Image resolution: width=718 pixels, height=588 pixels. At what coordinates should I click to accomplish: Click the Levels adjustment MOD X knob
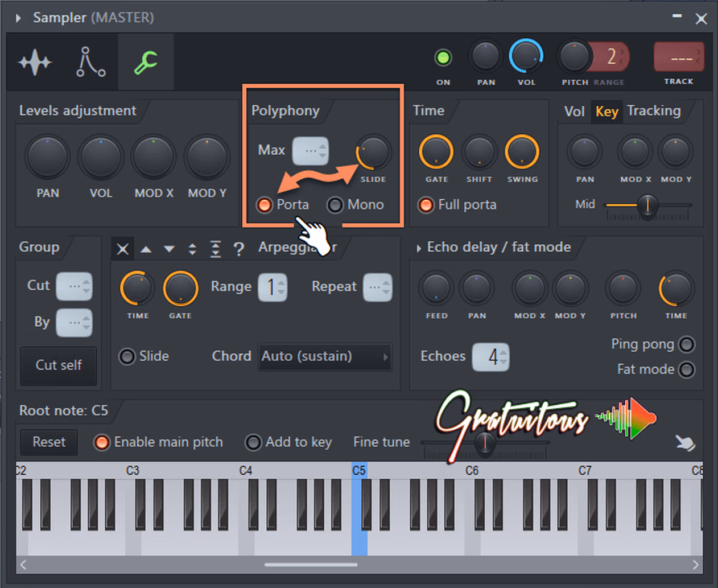pyautogui.click(x=154, y=157)
